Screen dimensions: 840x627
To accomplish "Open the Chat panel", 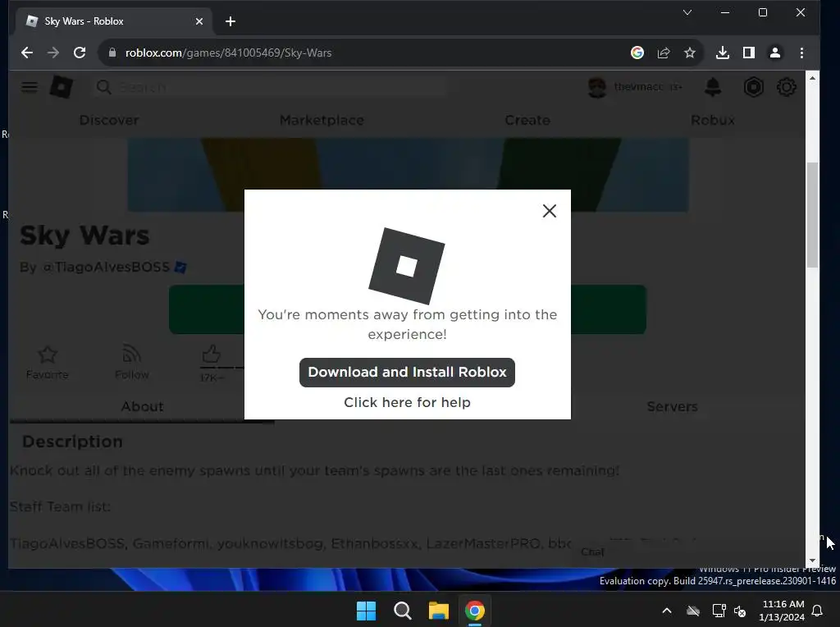I will (x=592, y=552).
